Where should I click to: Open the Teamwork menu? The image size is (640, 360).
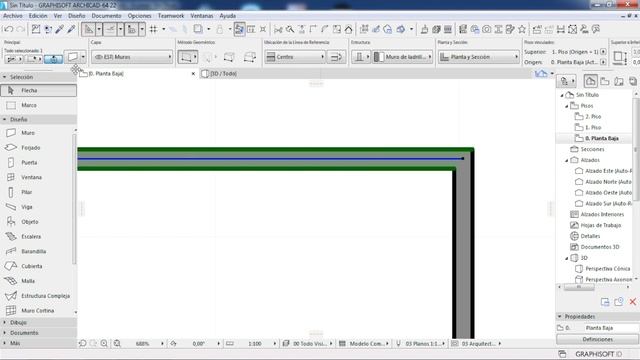coord(171,16)
